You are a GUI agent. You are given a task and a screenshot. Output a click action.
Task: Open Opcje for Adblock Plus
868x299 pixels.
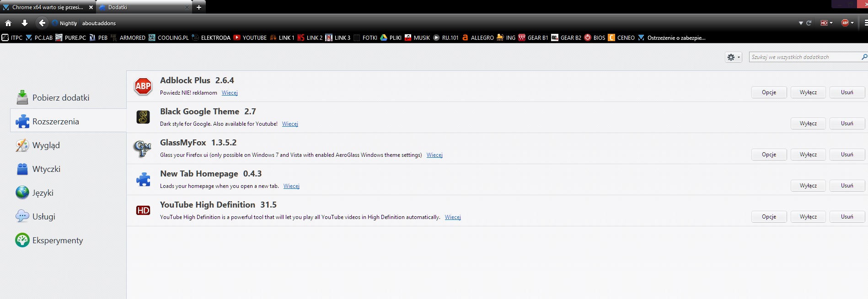[769, 92]
